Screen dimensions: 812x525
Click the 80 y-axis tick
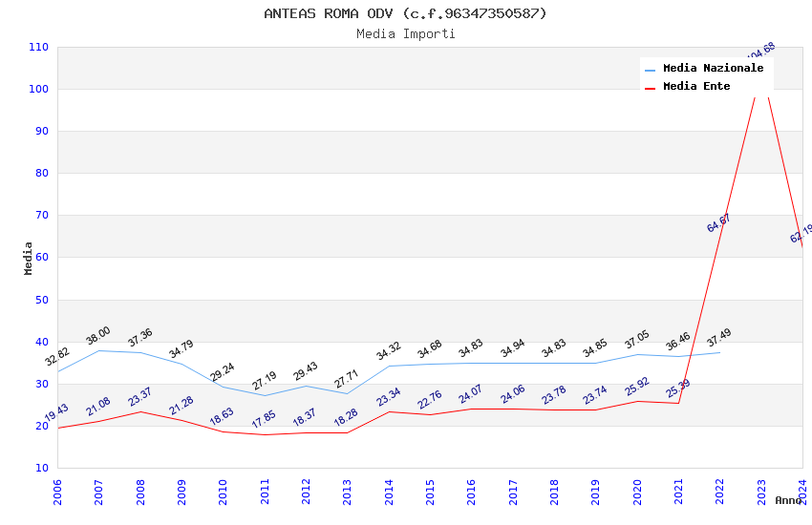point(42,173)
